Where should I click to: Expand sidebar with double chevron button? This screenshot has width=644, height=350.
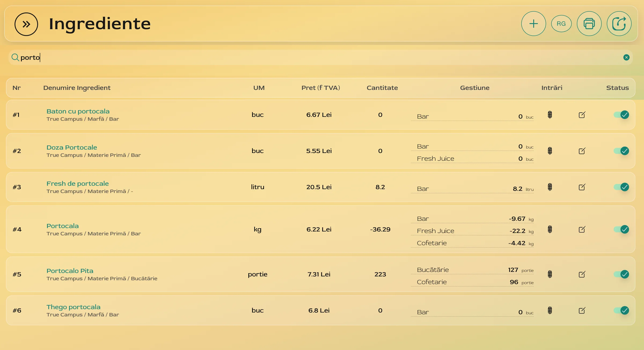coord(26,24)
